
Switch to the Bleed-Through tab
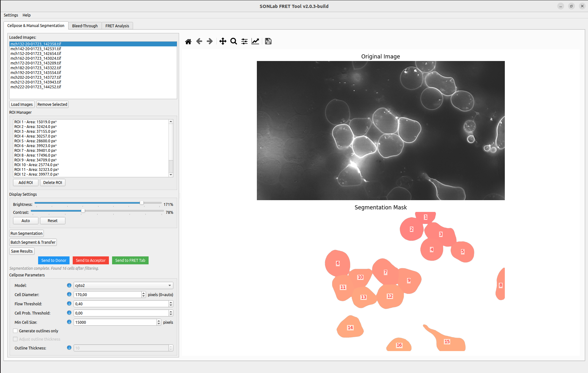[85, 26]
